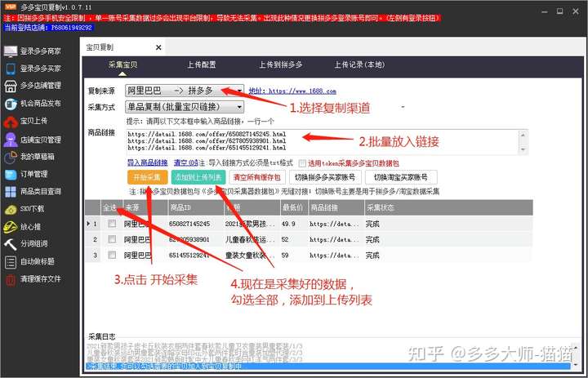Click the 登录多多买家 phone icon
This screenshot has height=378, width=588.
11,69
